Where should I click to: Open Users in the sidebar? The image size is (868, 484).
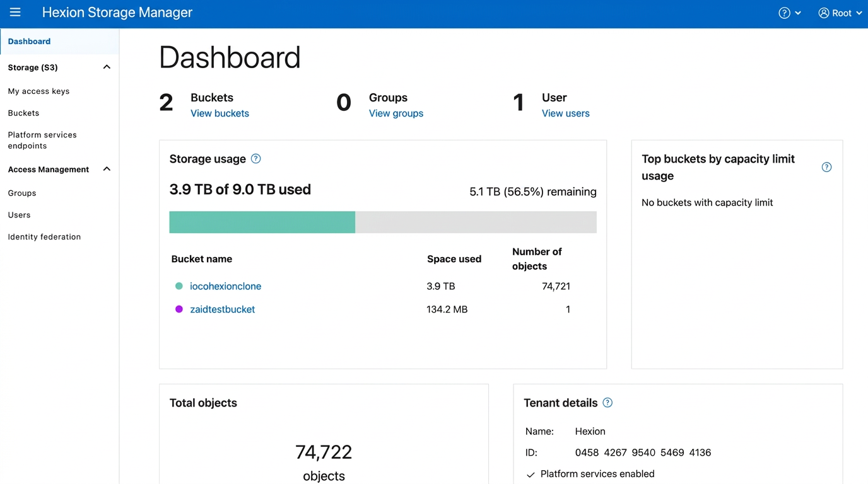point(19,216)
